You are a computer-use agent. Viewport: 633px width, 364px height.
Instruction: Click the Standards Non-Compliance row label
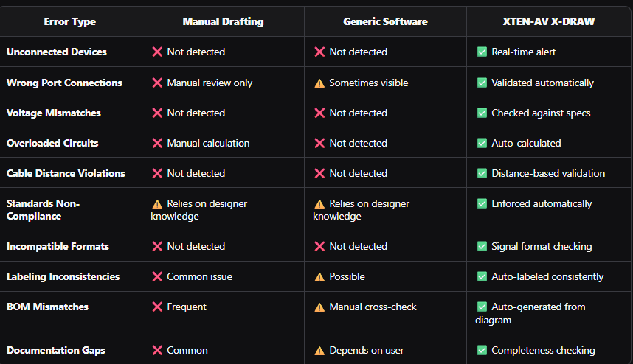(x=43, y=210)
